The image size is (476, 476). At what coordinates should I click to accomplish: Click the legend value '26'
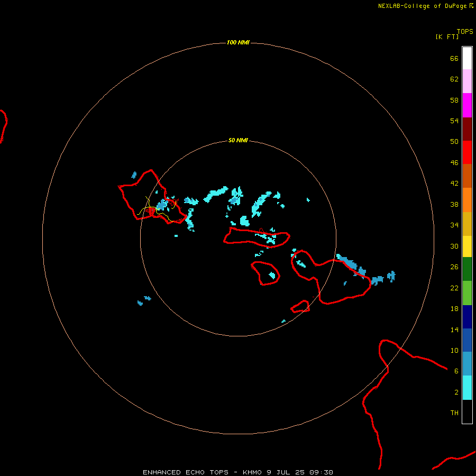tap(454, 267)
